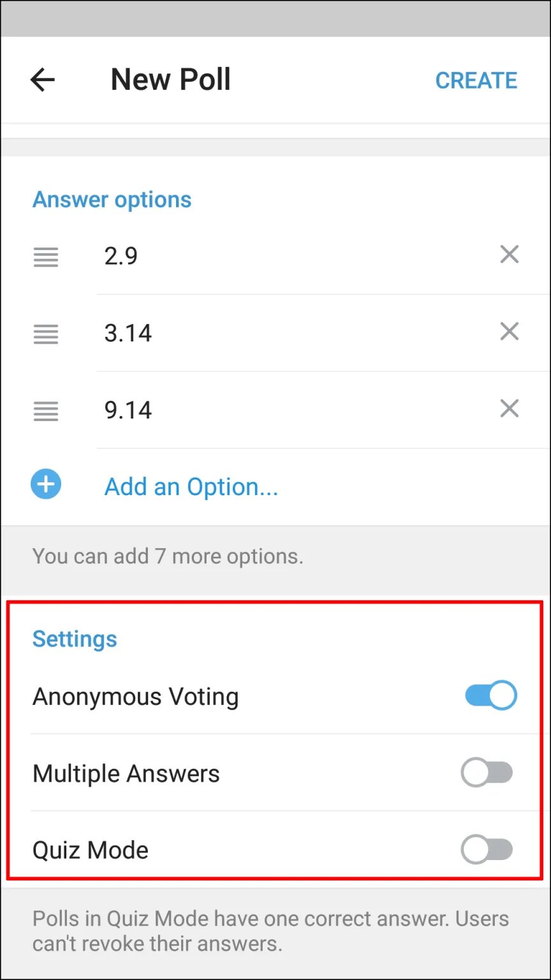Screen dimensions: 551x980
Task: Tap the CREATE button
Action: pos(476,80)
